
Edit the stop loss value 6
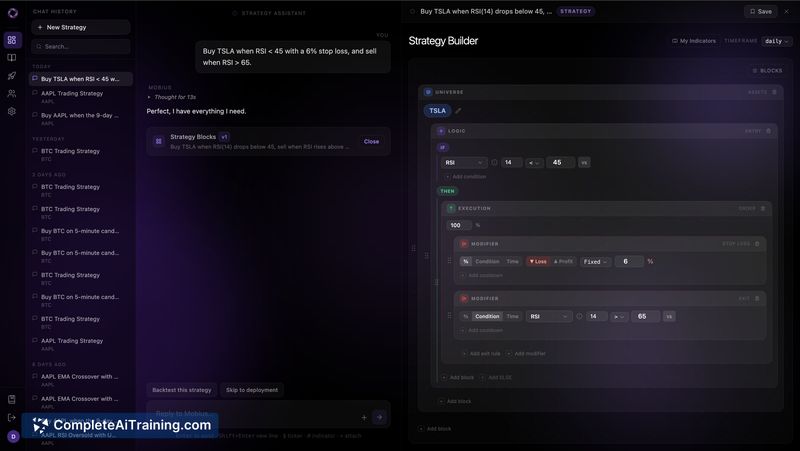(629, 262)
